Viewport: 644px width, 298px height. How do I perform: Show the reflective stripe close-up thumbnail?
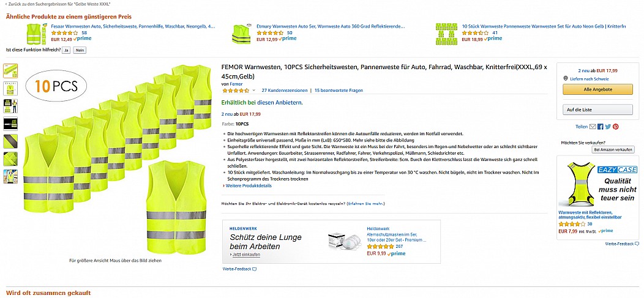point(10,141)
